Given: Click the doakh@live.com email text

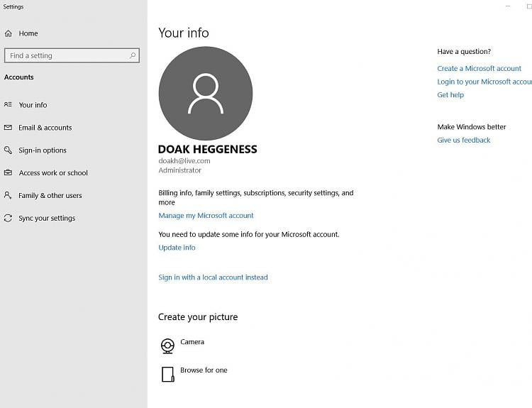Looking at the screenshot, I should click(184, 161).
